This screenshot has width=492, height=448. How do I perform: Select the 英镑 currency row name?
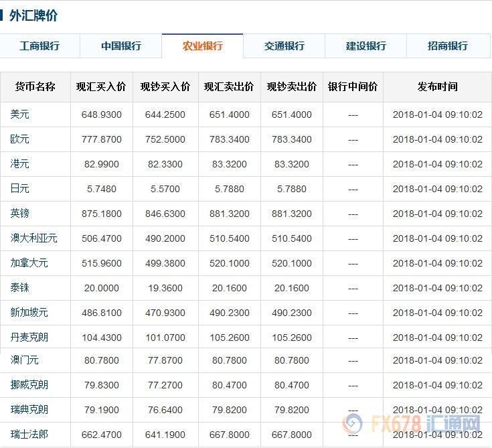click(19, 214)
